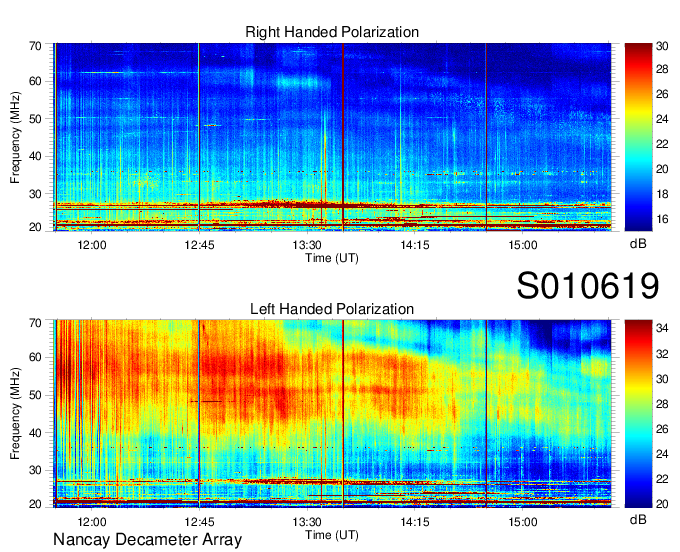The height and width of the screenshot is (552, 680).
Task: Click the 'dB' unit label under top colorbar
Action: click(x=638, y=244)
